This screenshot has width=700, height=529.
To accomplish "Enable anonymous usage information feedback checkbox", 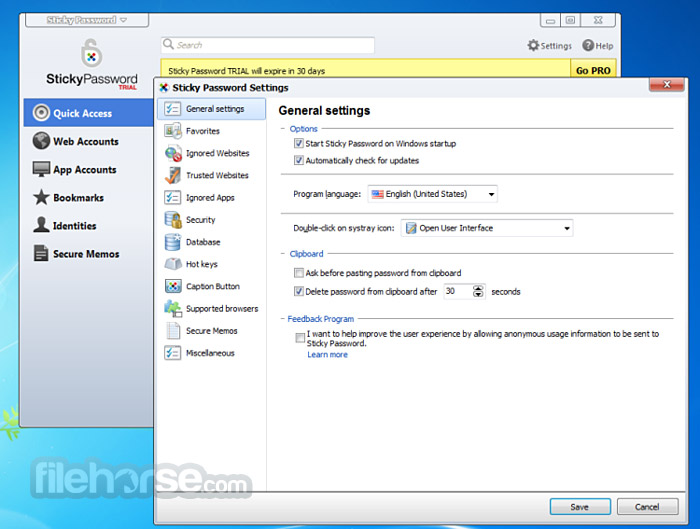I will pyautogui.click(x=300, y=338).
